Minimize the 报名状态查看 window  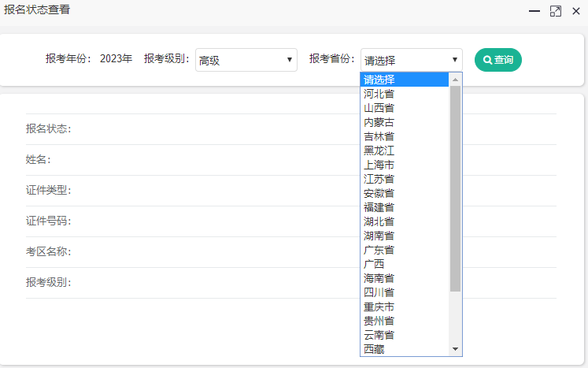click(x=534, y=11)
